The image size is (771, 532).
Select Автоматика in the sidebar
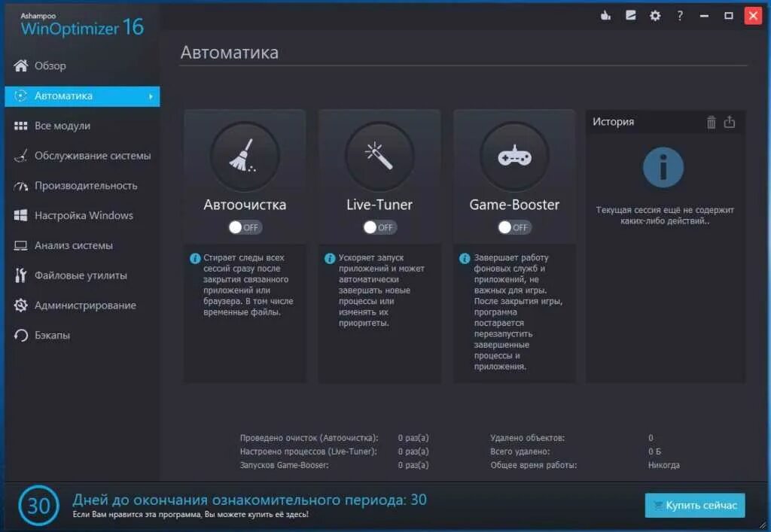(x=82, y=96)
